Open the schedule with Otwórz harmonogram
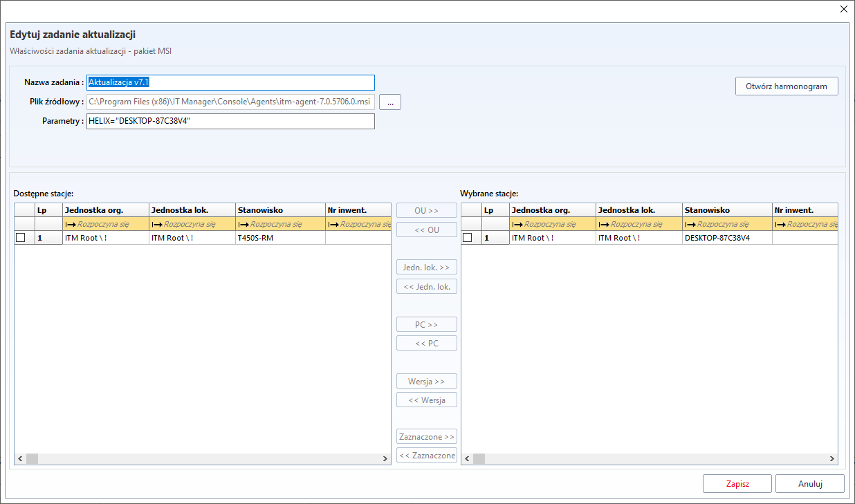Screen dimensions: 855x504 (786, 86)
